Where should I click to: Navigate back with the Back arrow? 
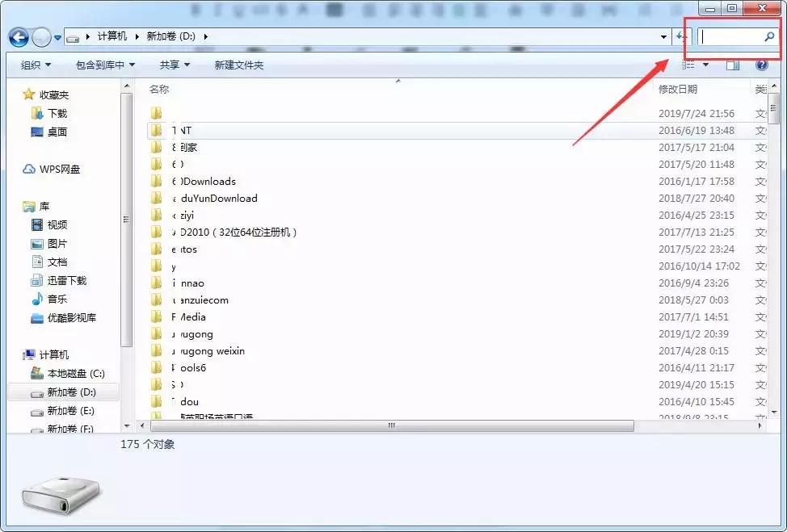point(18,37)
